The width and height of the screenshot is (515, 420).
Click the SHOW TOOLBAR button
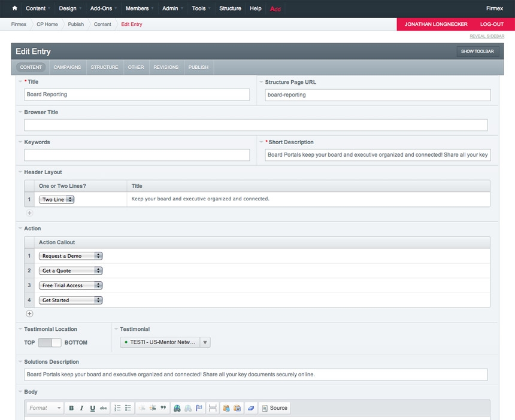[x=477, y=51]
